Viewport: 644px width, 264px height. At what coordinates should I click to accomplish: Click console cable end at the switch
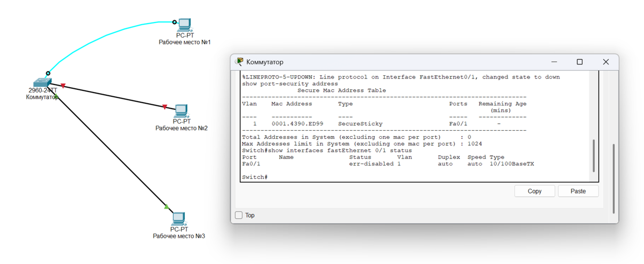(x=48, y=73)
